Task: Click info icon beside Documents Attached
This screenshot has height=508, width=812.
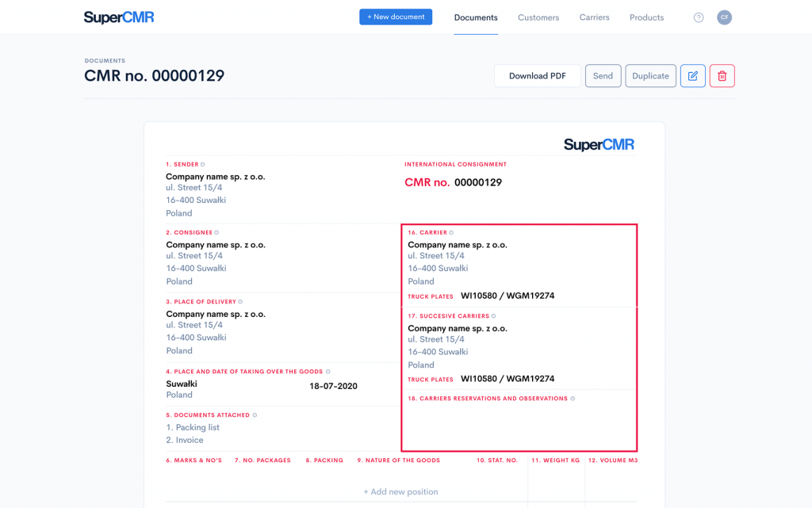Action: pos(255,415)
